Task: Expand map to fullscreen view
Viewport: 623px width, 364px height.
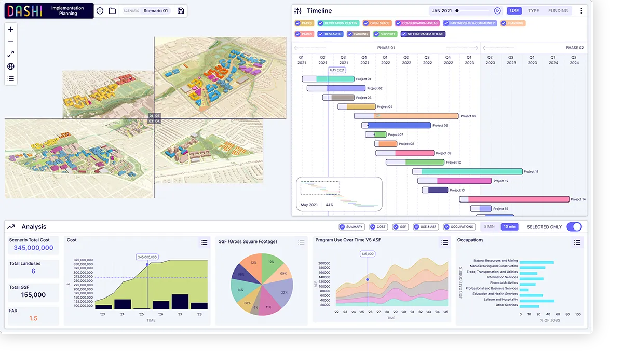Action: [11, 54]
